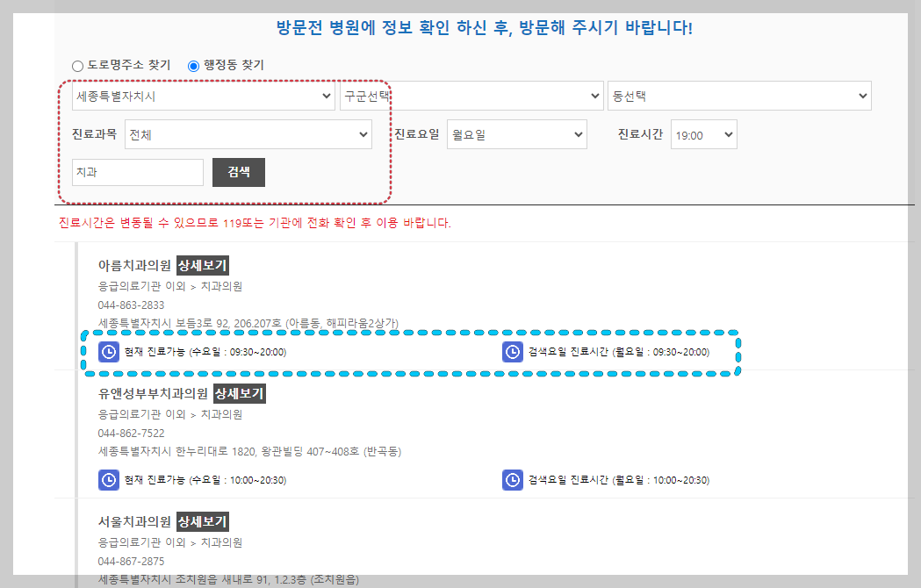Click the 검색 search button
This screenshot has height=588, width=921.
tap(238, 172)
